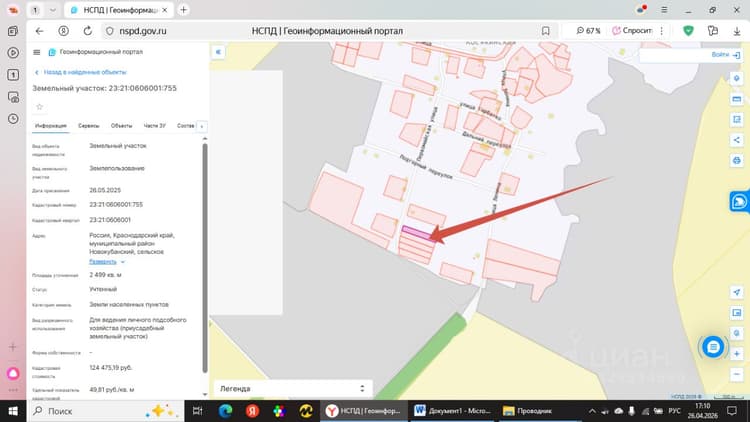Viewport: 750px width, 422px height.
Task: Zoom in the map with plus
Action: (x=737, y=354)
